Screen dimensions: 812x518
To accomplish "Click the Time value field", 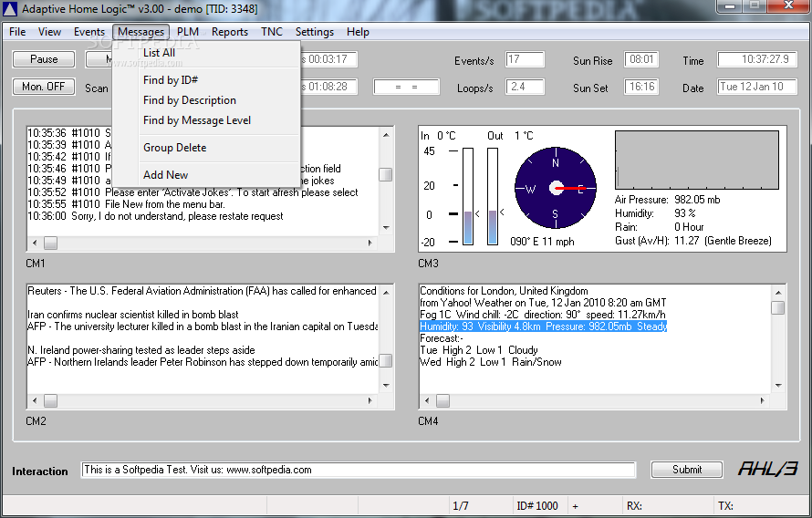I will click(756, 59).
